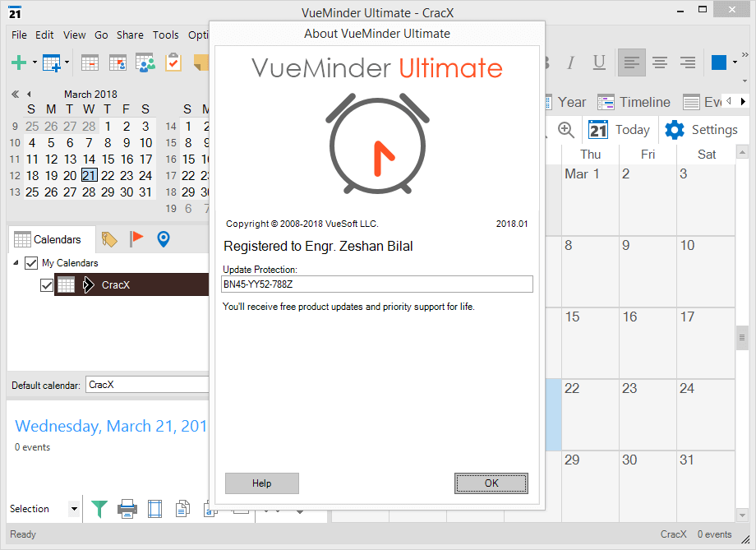Screen dimensions: 756x550
Task: Click the 'Wednesday, March 21' date heading
Action: (x=111, y=426)
